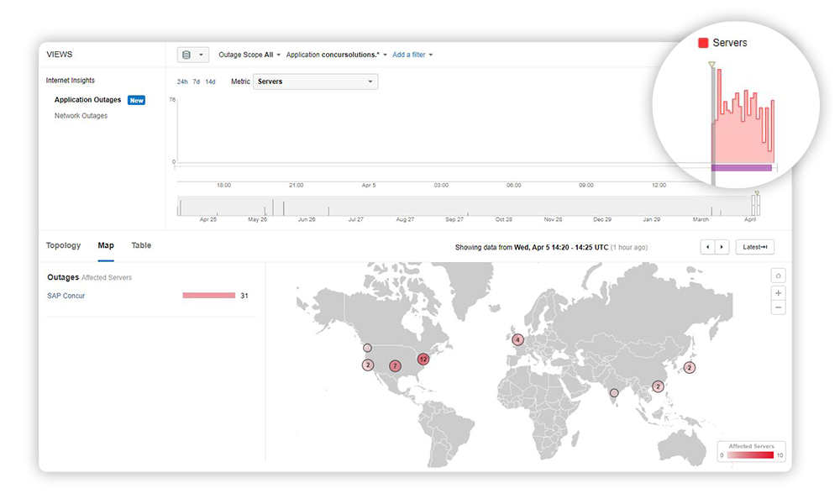Switch to the Topology tab
840x504 pixels.
tap(64, 245)
